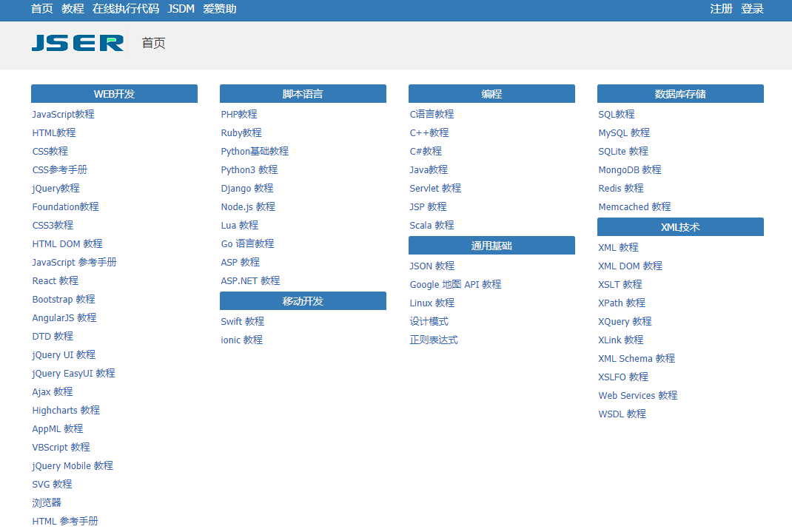Open the C++教程 link

(x=429, y=132)
